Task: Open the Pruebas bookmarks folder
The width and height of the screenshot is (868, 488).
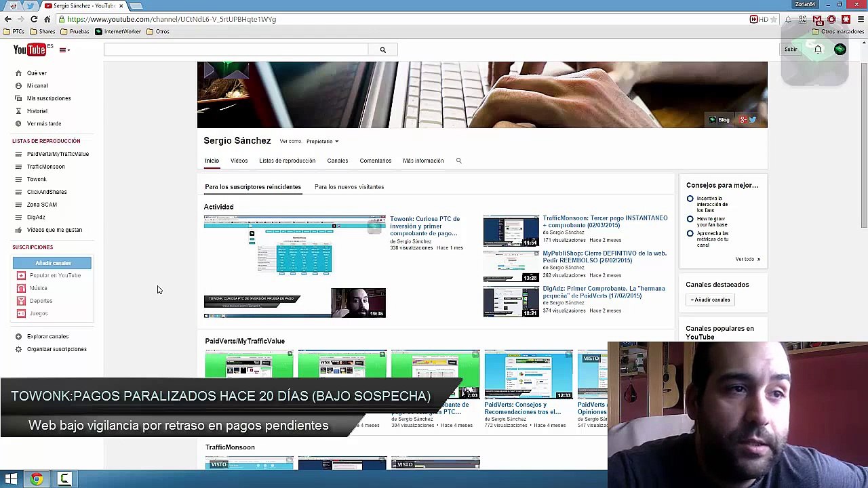Action: click(x=75, y=31)
